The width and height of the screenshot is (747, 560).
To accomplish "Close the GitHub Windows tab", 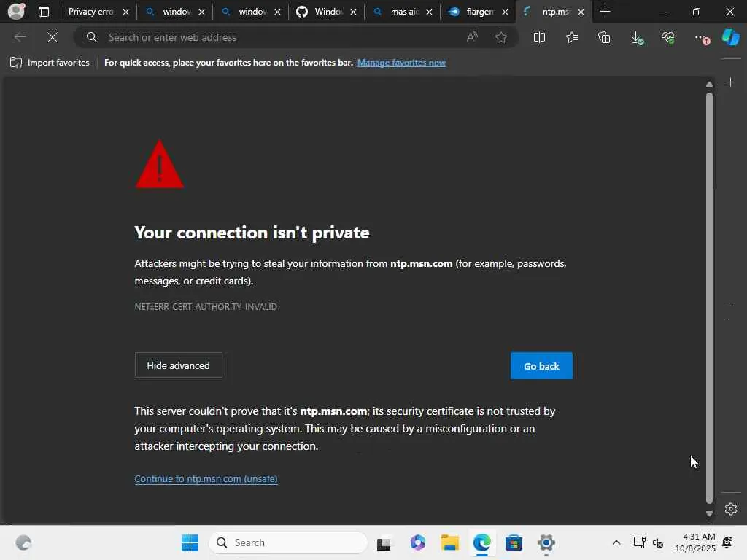I will pos(354,12).
